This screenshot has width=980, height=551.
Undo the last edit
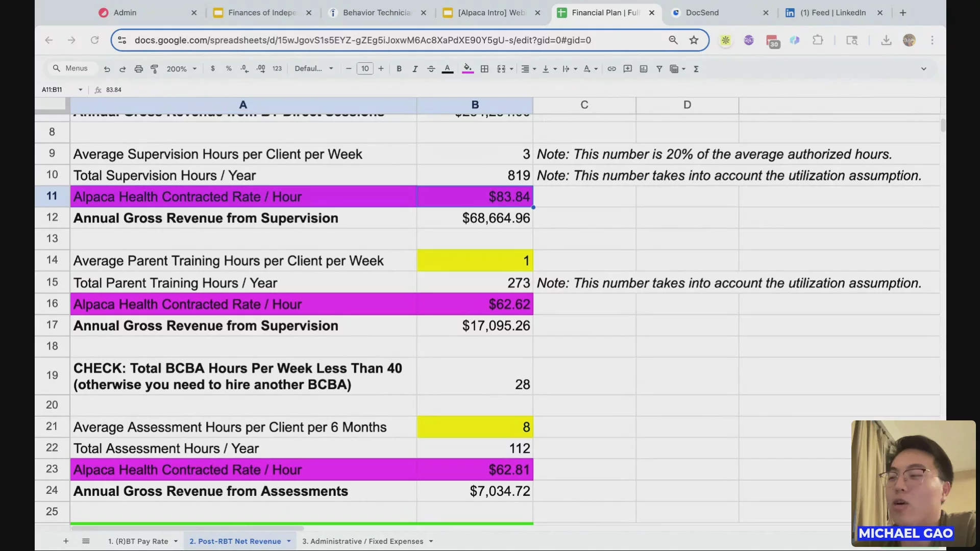(x=107, y=69)
